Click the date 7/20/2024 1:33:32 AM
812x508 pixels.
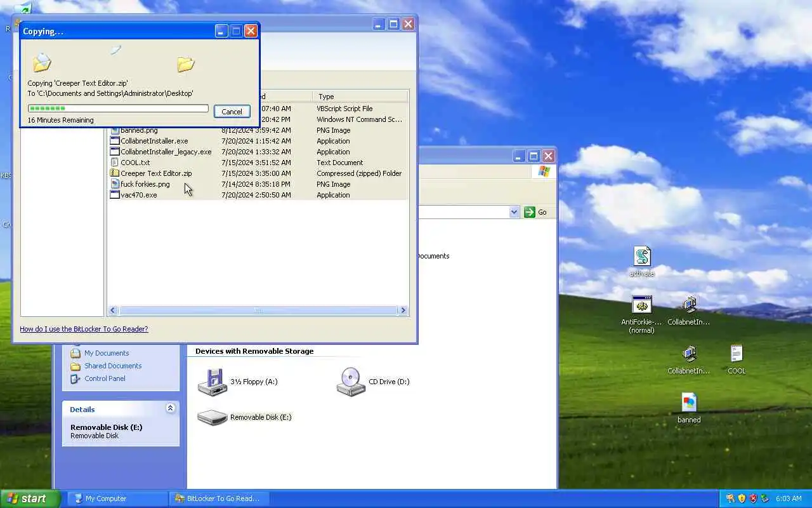256,152
